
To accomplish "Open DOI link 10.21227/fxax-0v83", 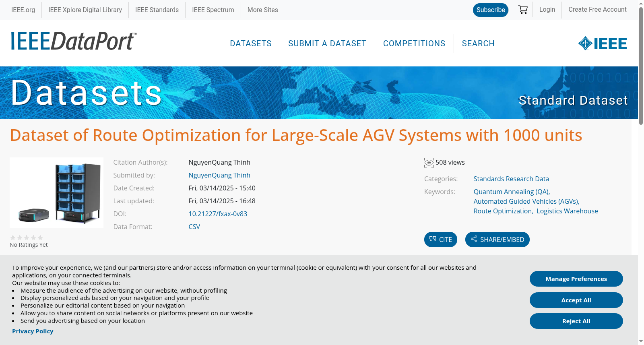I will (218, 214).
